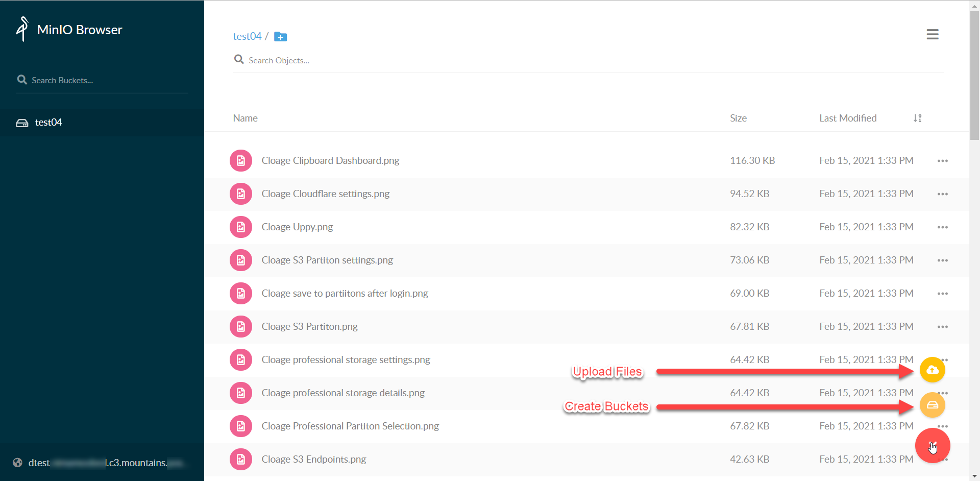Click file name Cloage save to partiitons after login.png
This screenshot has height=481, width=980.
pyautogui.click(x=345, y=293)
